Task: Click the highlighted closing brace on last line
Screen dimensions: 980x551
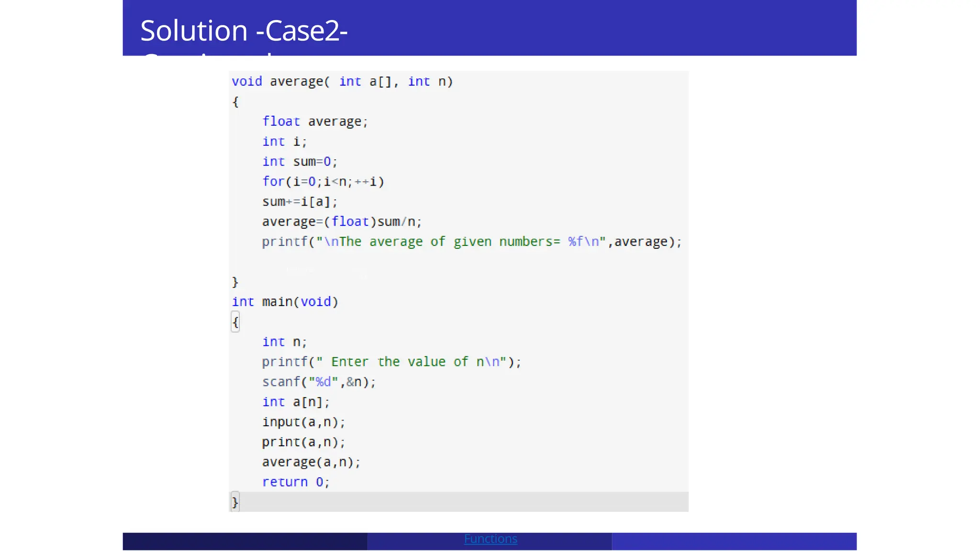Action: coord(235,502)
